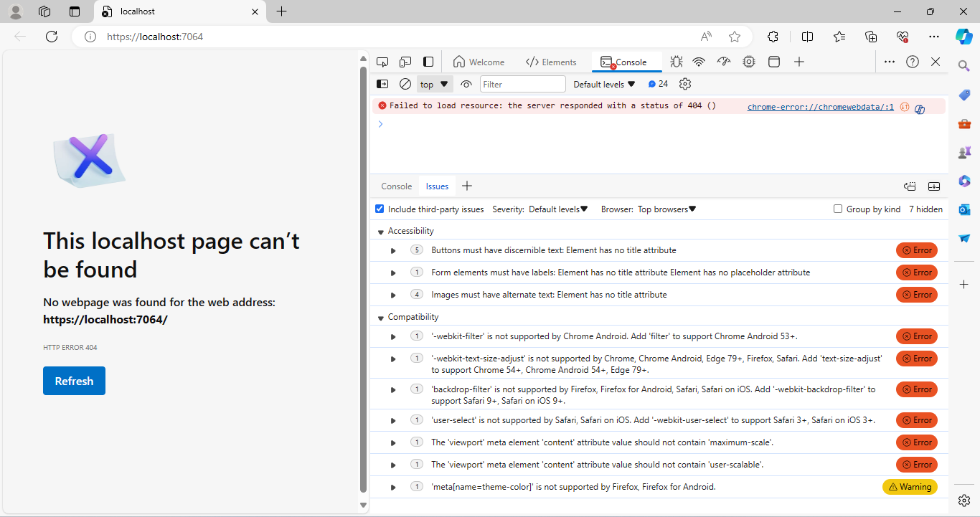
Task: Open the top frame context dropdown
Action: point(434,84)
